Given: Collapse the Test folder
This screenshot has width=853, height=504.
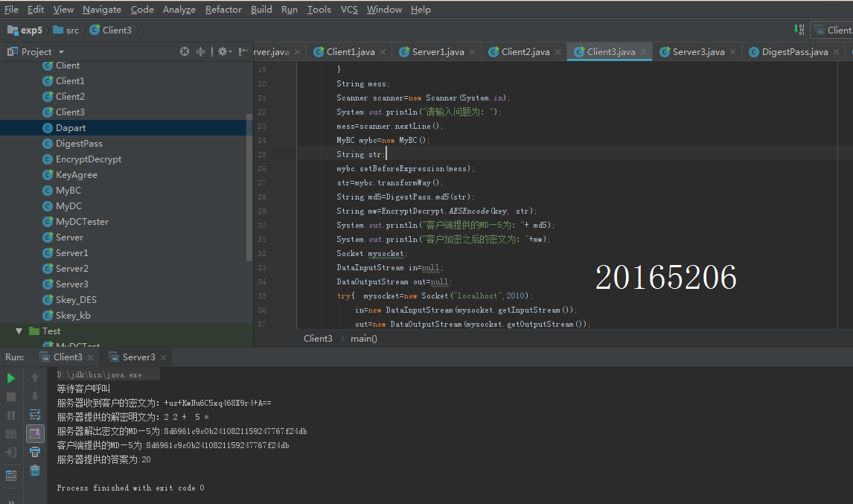Looking at the screenshot, I should (19, 331).
